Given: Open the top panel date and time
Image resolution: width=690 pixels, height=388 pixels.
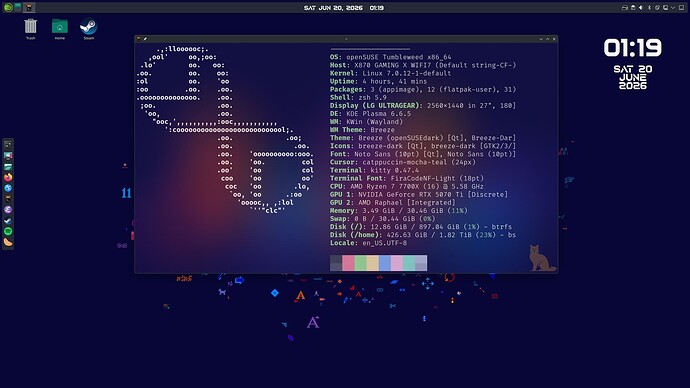Looking at the screenshot, I should pyautogui.click(x=344, y=7).
